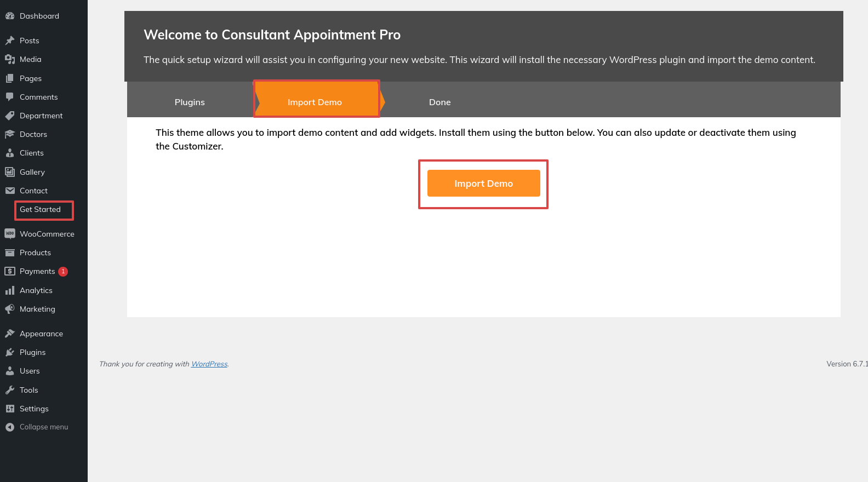Switch to the Done wizard step

[440, 102]
